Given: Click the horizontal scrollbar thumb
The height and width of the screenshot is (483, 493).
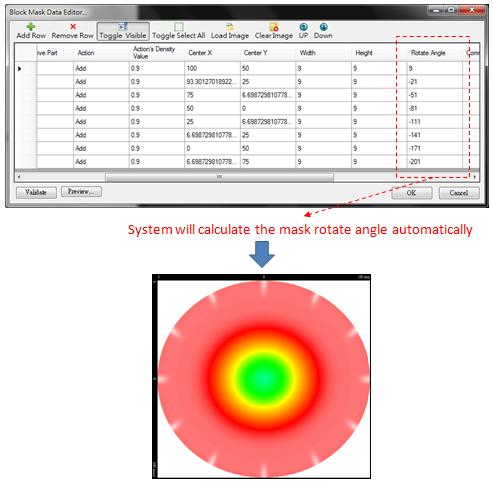Looking at the screenshot, I should (219, 176).
